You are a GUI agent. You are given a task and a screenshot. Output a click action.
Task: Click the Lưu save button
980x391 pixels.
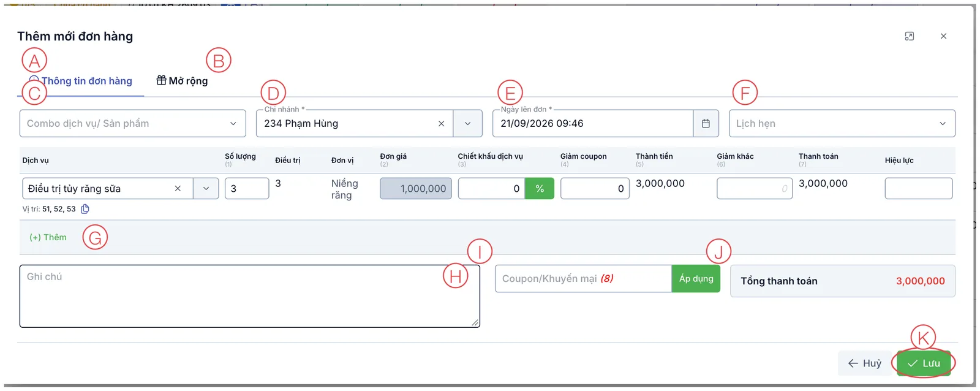click(x=924, y=363)
